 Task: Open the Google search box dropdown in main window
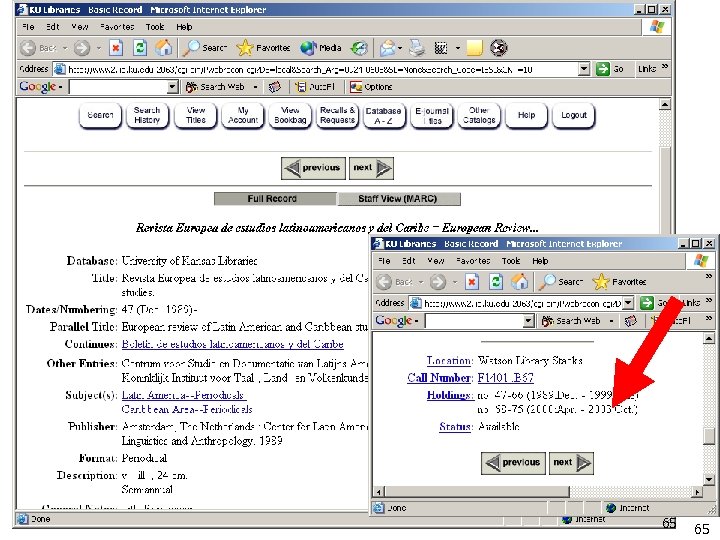172,87
